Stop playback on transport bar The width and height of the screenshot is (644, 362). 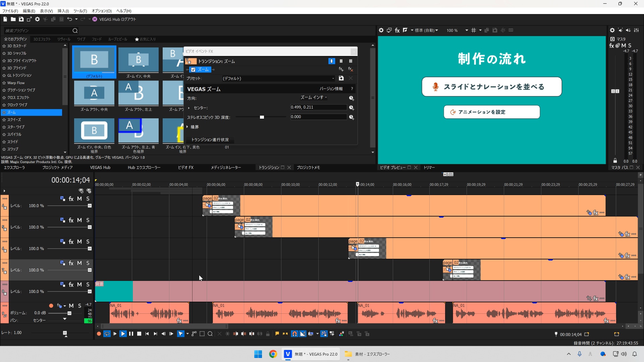click(139, 334)
